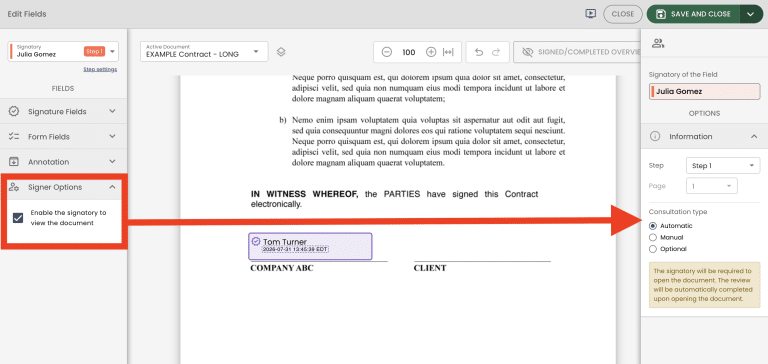Open the Active Document dropdown
Viewport: 768px width, 364px height.
click(x=204, y=51)
